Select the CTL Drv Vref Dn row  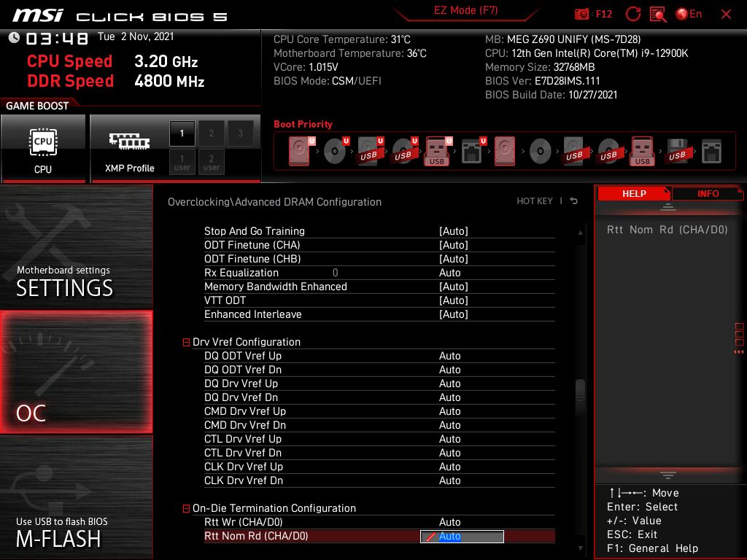379,452
